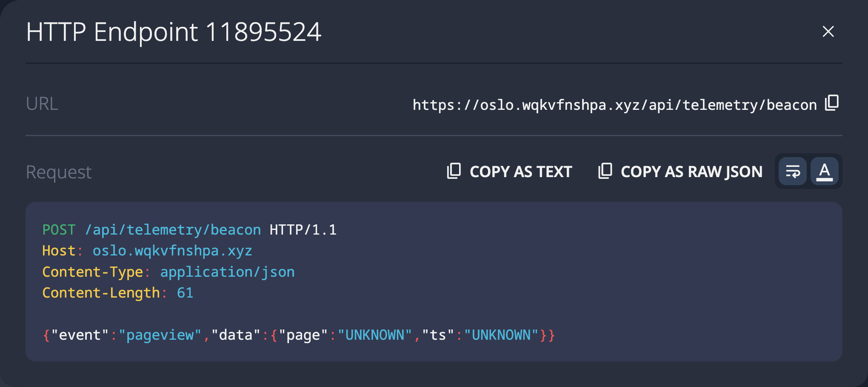Toggle syntax highlighting with the A button
Screen dimensions: 868x387
pos(825,171)
